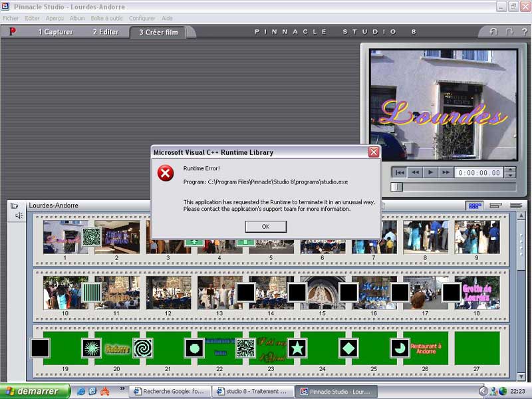Select storyboard clip 12
532x399 pixels.
coord(169,293)
